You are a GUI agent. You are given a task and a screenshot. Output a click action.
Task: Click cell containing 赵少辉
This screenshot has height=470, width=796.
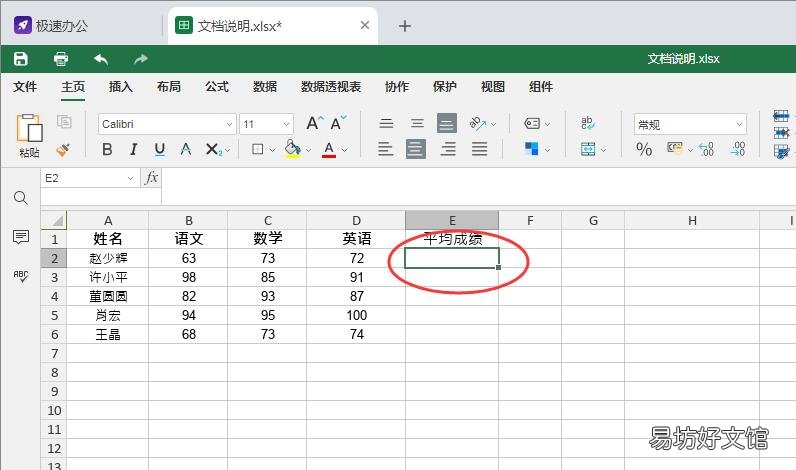[108, 258]
